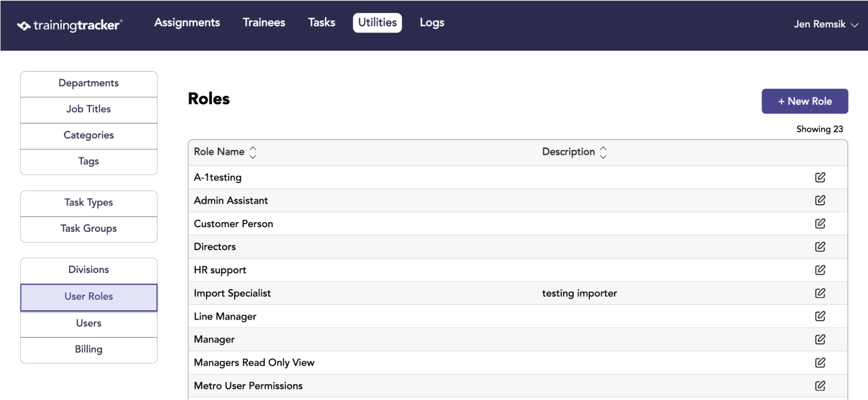The height and width of the screenshot is (400, 868).
Task: Click edit icon for HR support
Action: click(x=820, y=270)
